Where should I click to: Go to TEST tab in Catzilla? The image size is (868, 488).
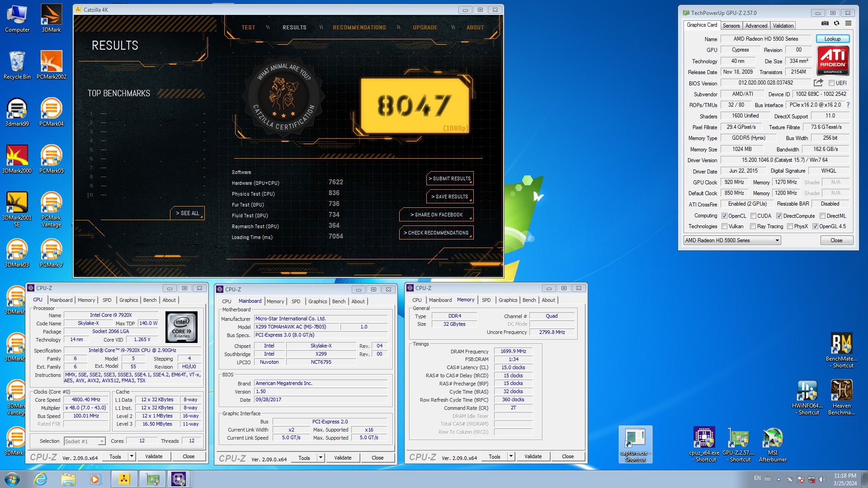click(248, 28)
